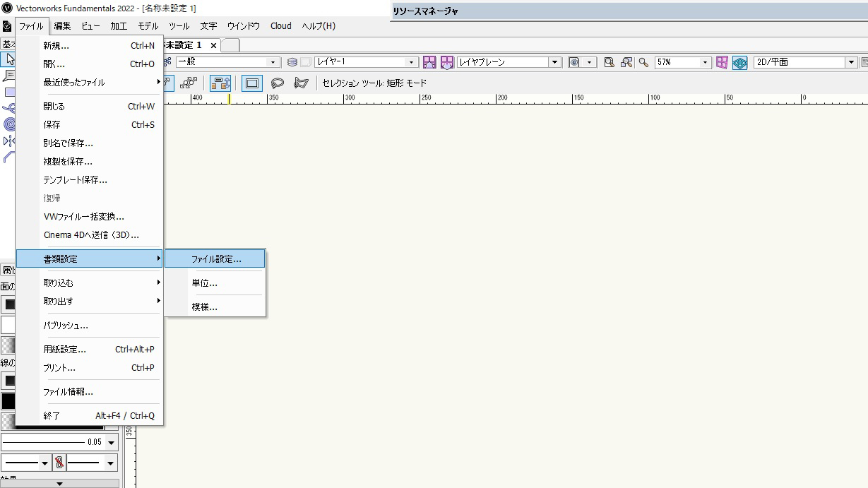This screenshot has height=488, width=868.
Task: Choose 用紙設定... menu entry
Action: pyautogui.click(x=90, y=350)
